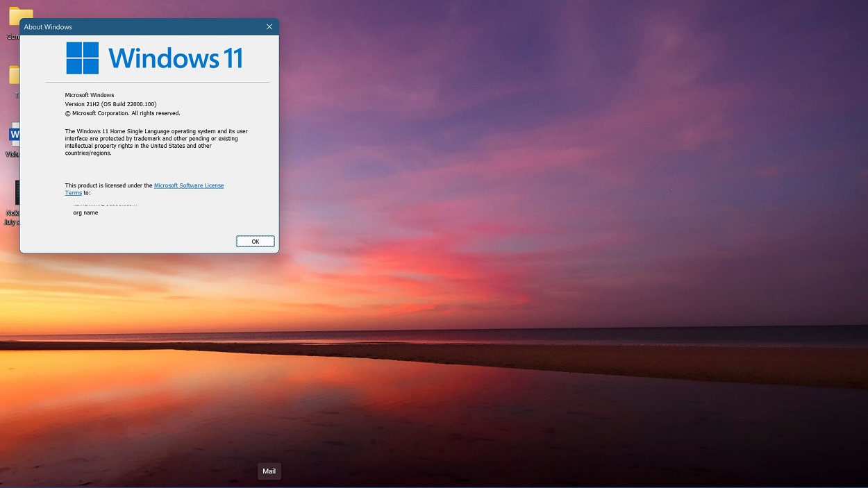Select the Mail label above the taskbar
The height and width of the screenshot is (488, 868).
pos(269,471)
